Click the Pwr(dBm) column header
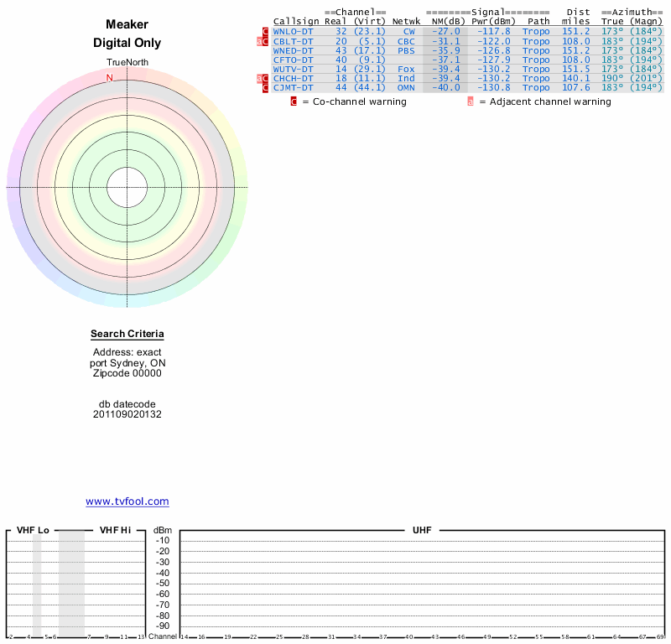Screen dimensions: 671x644 [493, 22]
